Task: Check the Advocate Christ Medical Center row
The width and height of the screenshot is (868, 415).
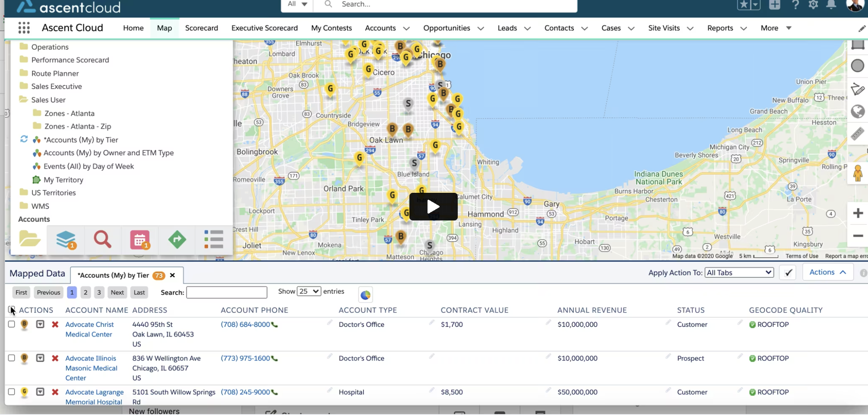Action: coord(12,324)
